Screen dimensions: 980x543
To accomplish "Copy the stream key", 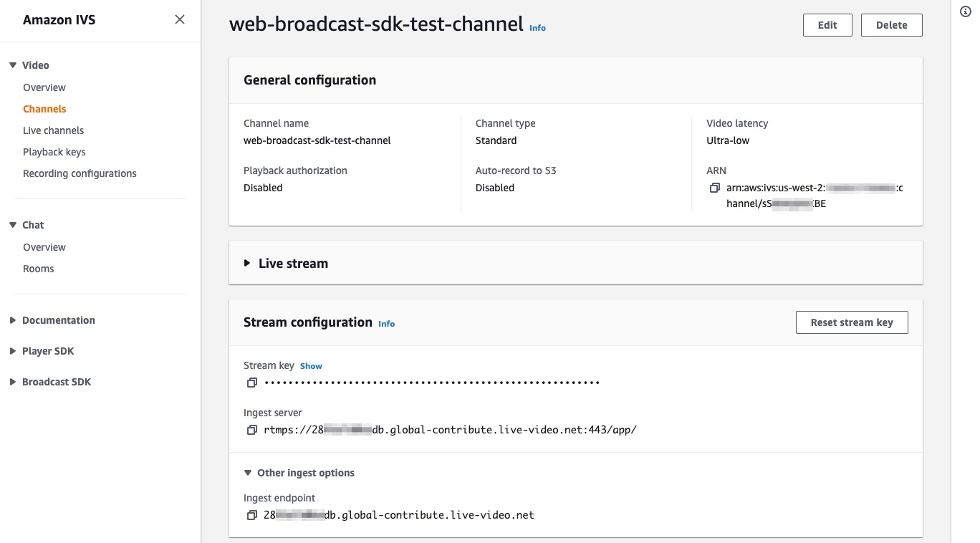I will 251,382.
